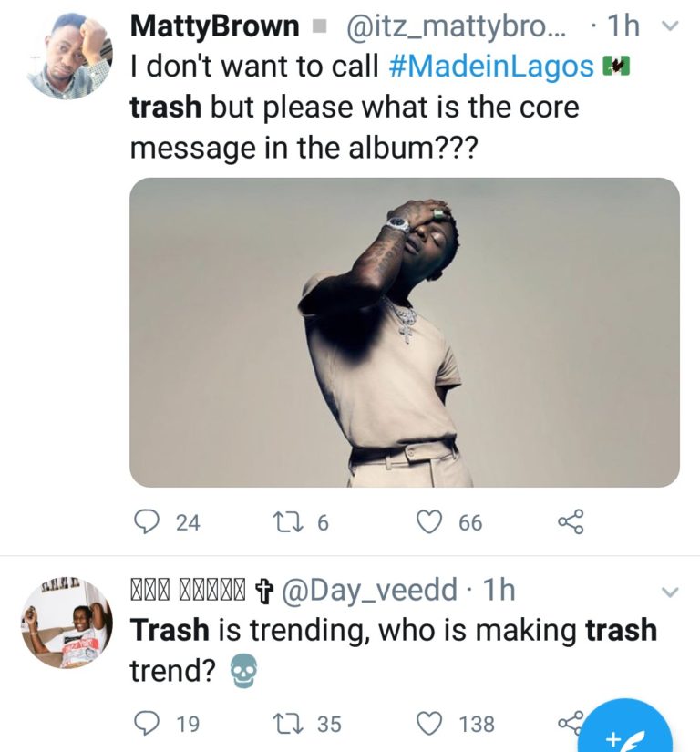Share Day_veedd's tweet
This screenshot has width=700, height=752.
pyautogui.click(x=570, y=724)
